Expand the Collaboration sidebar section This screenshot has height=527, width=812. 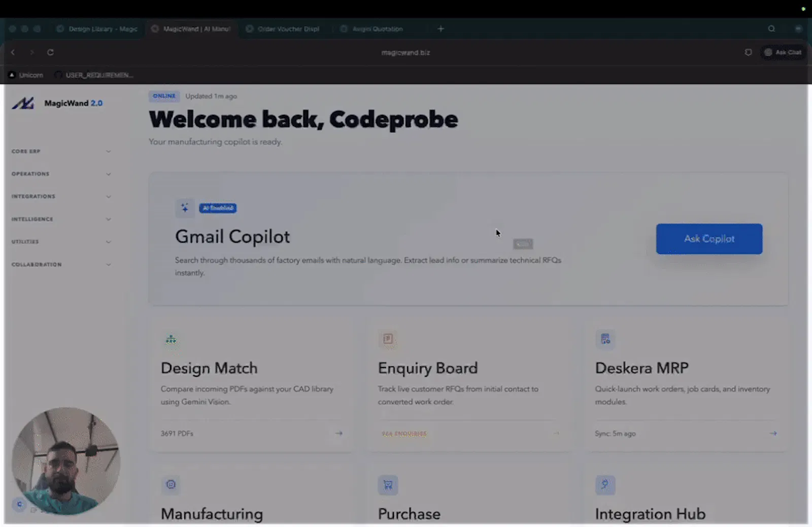(x=61, y=265)
